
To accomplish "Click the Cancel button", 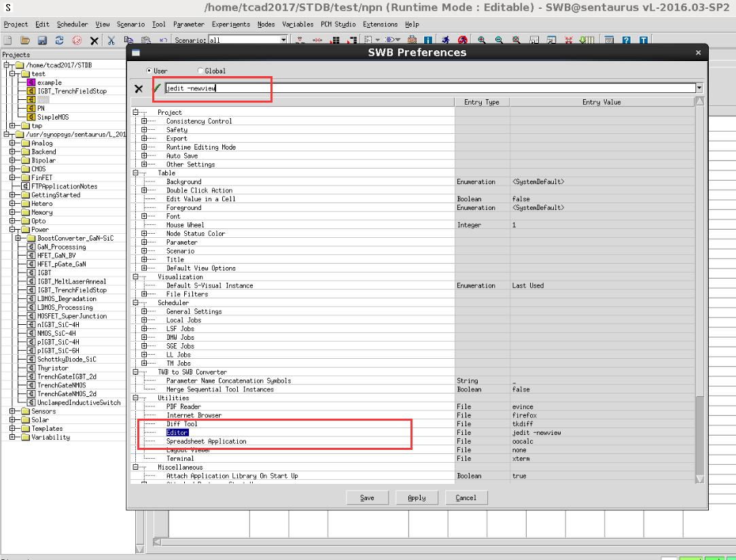I will click(x=466, y=497).
